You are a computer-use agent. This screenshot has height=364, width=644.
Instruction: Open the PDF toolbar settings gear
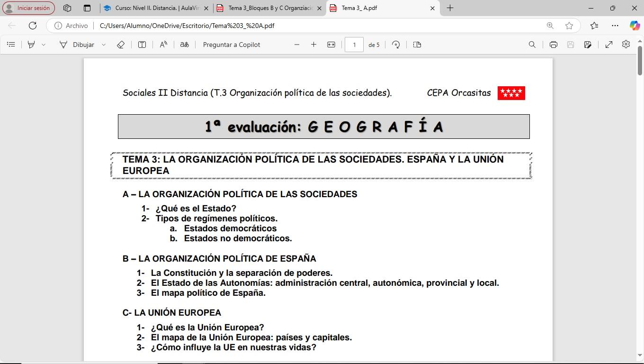click(x=626, y=44)
